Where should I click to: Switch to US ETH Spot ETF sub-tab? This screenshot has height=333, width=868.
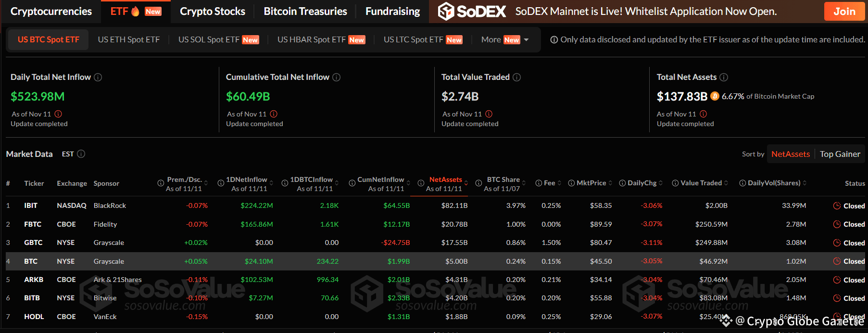point(129,40)
